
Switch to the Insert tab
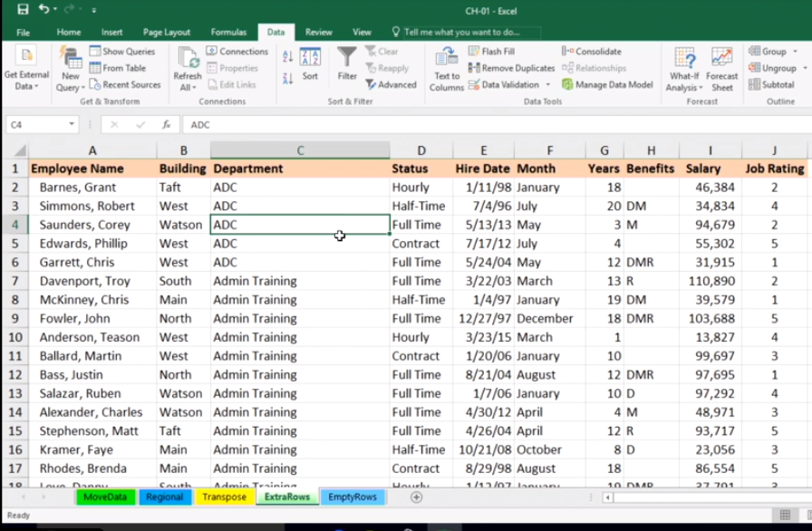click(x=111, y=32)
